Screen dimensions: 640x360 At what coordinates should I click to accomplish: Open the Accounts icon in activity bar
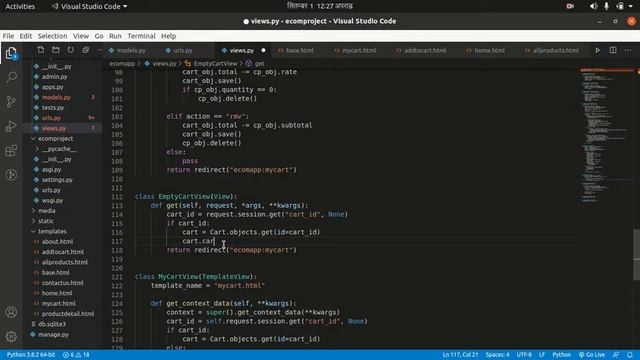coord(11,312)
